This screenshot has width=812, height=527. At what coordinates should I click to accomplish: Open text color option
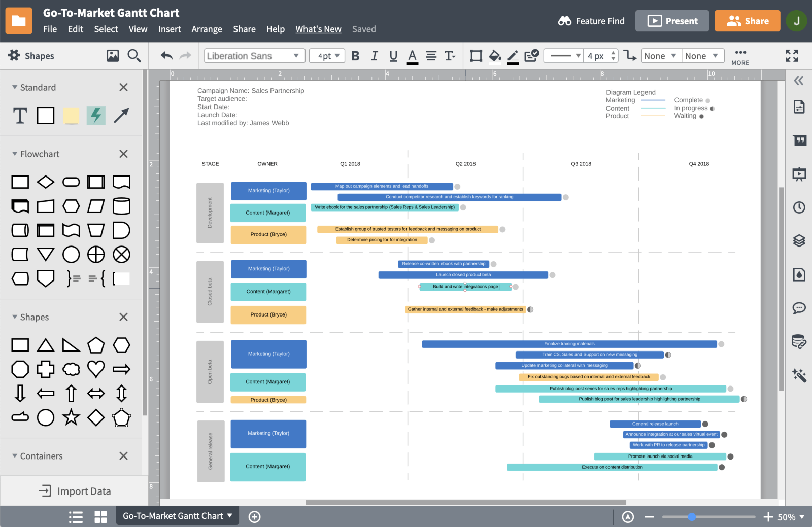[x=413, y=56]
